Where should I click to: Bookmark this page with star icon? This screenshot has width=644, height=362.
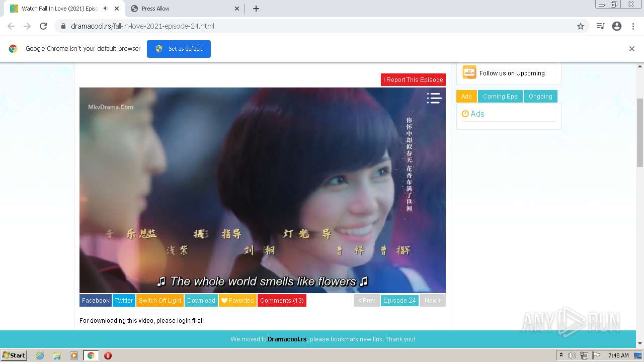[581, 26]
